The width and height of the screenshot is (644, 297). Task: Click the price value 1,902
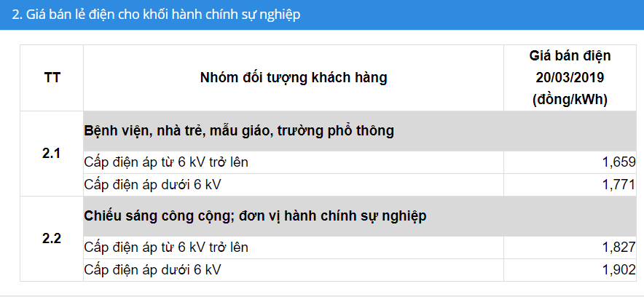(x=619, y=270)
